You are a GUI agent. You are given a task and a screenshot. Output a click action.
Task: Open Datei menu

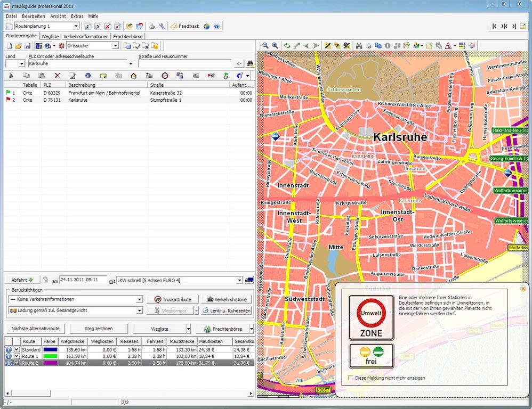point(11,17)
